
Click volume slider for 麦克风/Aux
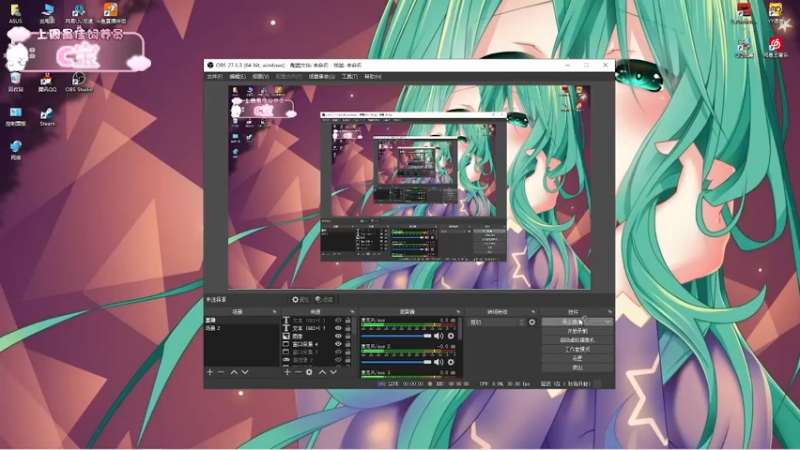tap(396, 336)
